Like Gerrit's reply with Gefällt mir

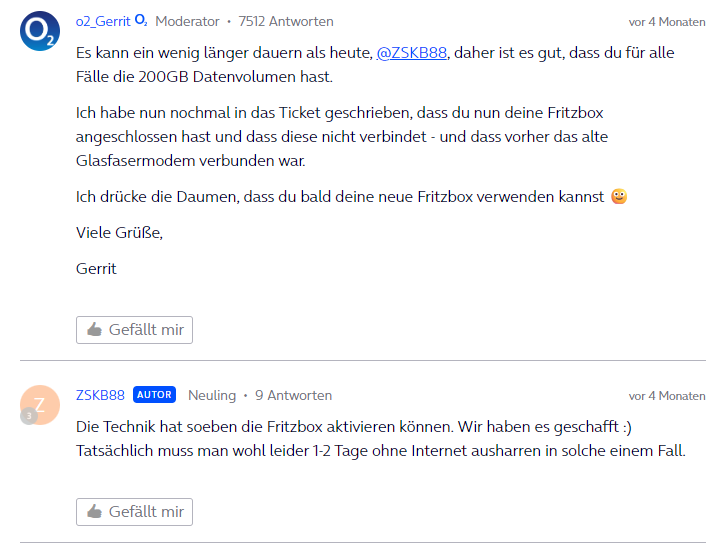[x=134, y=330]
